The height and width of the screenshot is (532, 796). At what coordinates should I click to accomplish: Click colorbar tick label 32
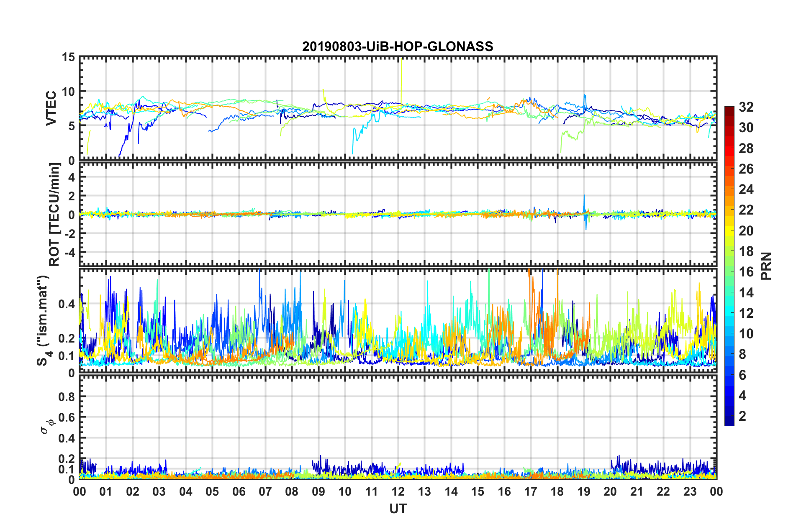746,107
